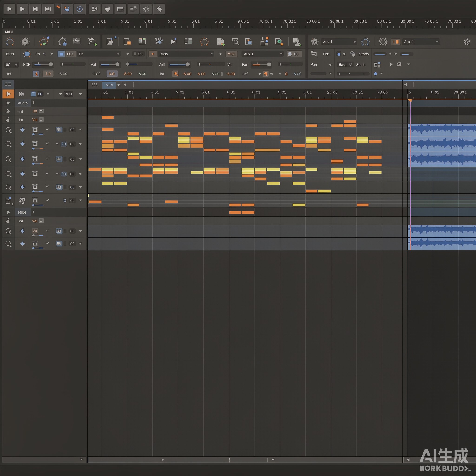Click the calendar panel icon with blue dot

point(9,201)
